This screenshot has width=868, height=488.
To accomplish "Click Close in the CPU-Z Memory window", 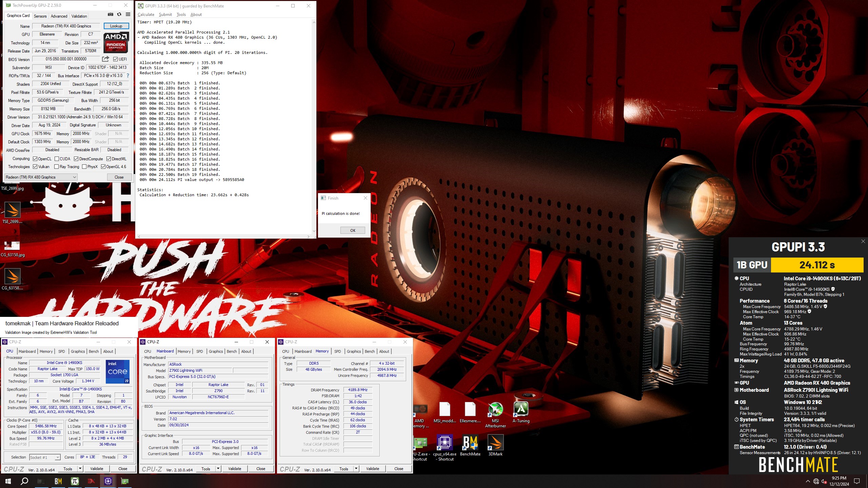I will click(x=399, y=469).
